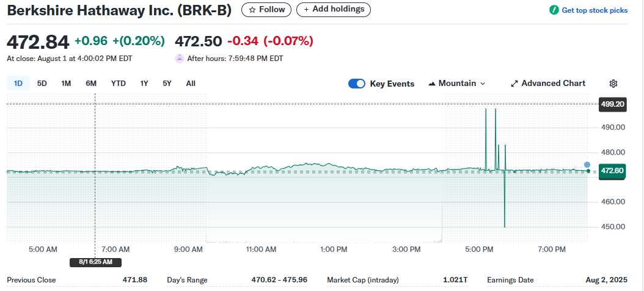Toggle the Key Events switch
Screen dimensions: 644x291
coord(356,84)
